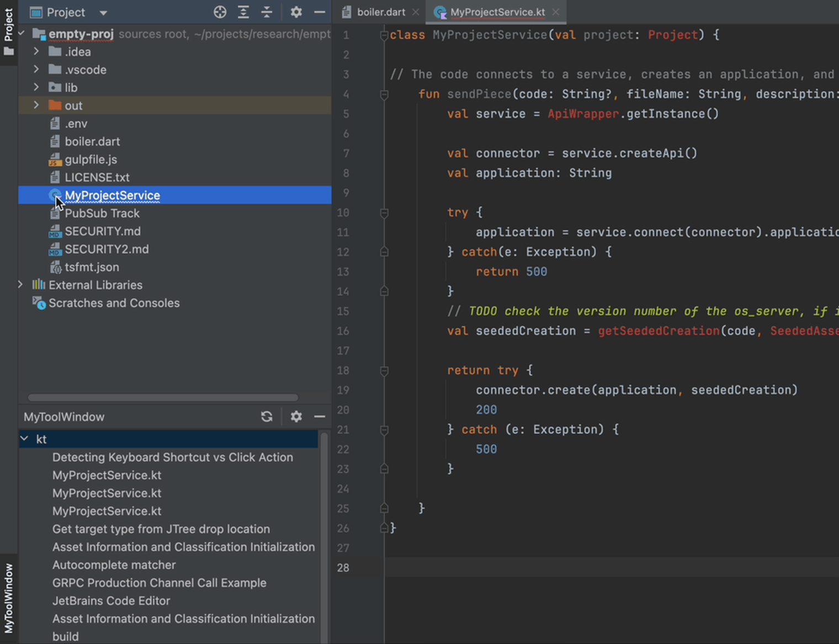Toggle the MyToolWindow side tool button
839x644 pixels.
[9, 598]
